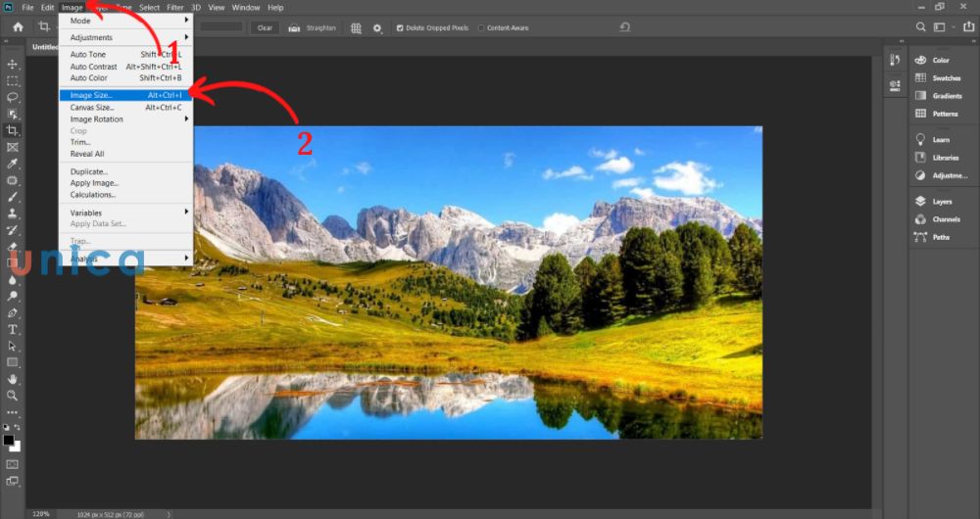Open the Filter menu
Image resolution: width=980 pixels, height=519 pixels.
click(x=175, y=8)
